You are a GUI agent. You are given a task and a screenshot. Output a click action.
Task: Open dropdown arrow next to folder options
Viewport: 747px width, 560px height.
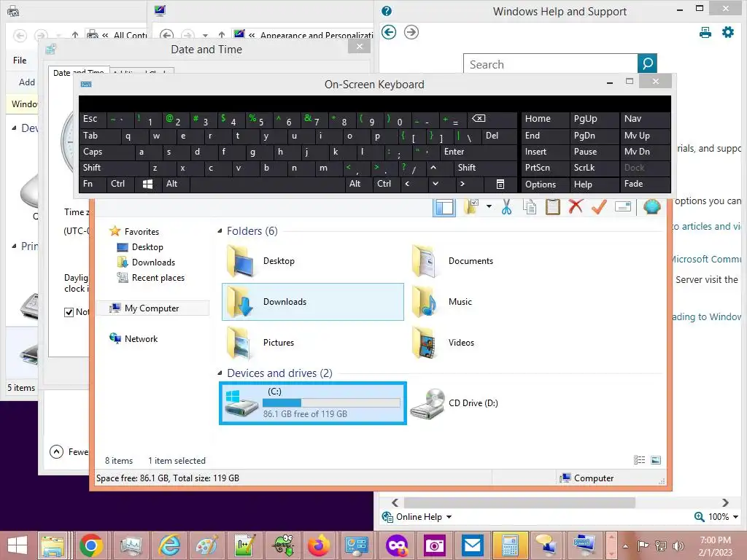tap(489, 206)
